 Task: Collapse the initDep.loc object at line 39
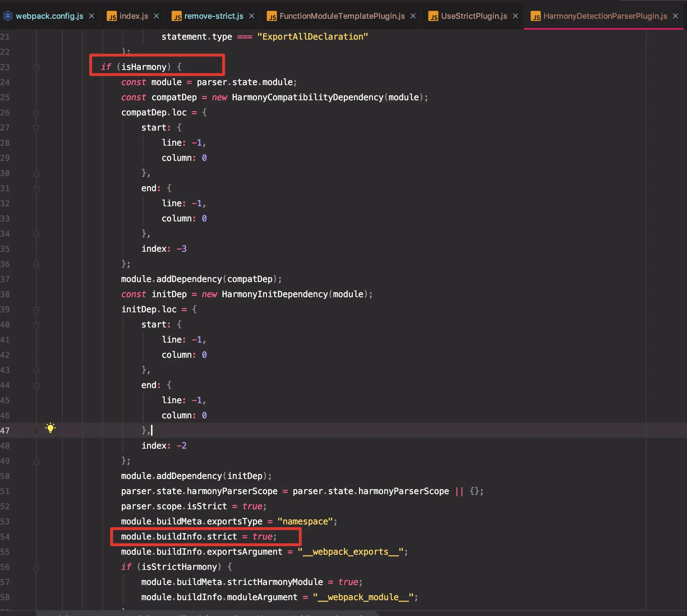tap(36, 310)
